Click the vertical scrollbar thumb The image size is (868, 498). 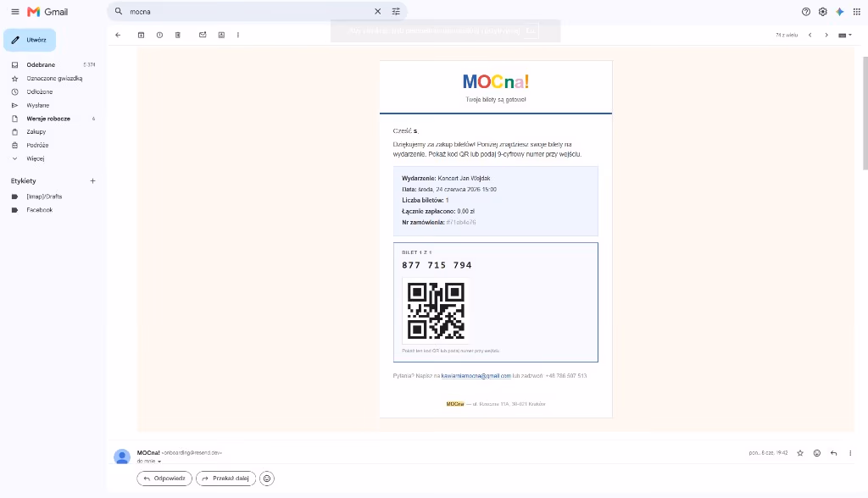tap(865, 113)
